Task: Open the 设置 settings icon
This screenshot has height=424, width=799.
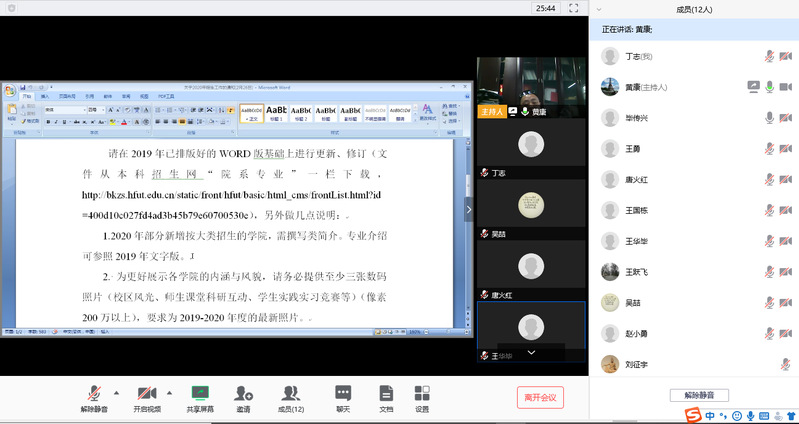Action: [422, 392]
